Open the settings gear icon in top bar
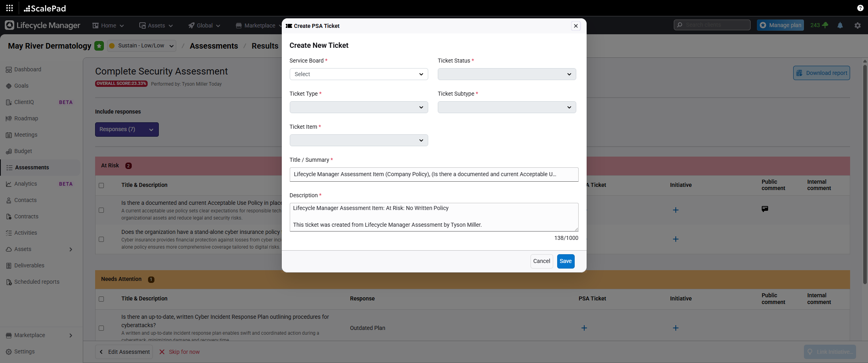 click(857, 25)
